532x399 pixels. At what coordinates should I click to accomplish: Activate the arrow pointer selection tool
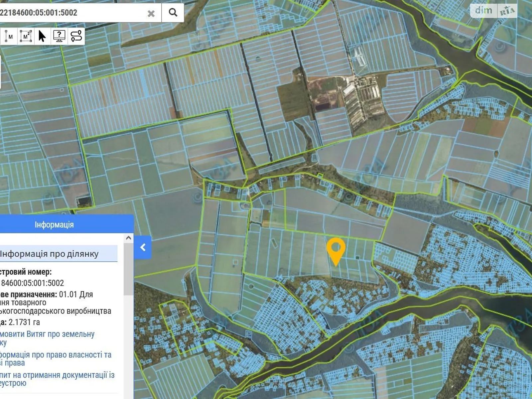42,36
